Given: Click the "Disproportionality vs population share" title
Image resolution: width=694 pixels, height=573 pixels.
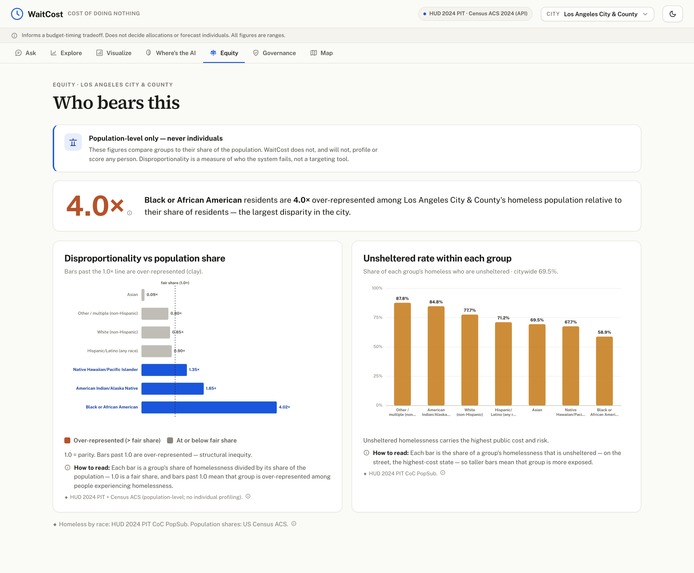Looking at the screenshot, I should tap(145, 258).
